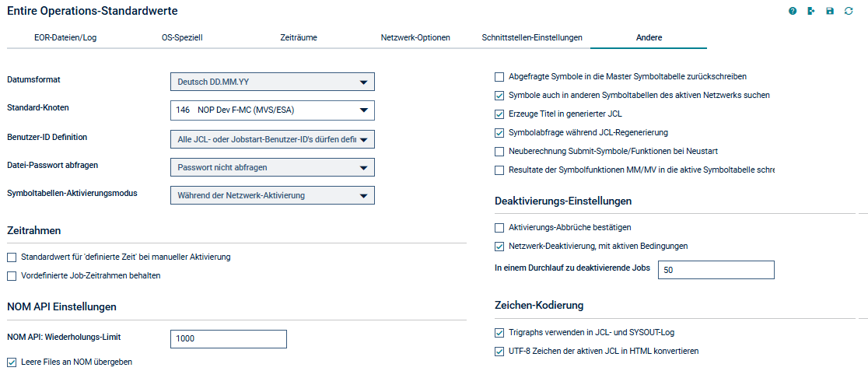Viewport: 868px width, 392px height.
Task: Toggle Symbole auch in anderen Symboltabellen suchen
Action: tap(499, 95)
